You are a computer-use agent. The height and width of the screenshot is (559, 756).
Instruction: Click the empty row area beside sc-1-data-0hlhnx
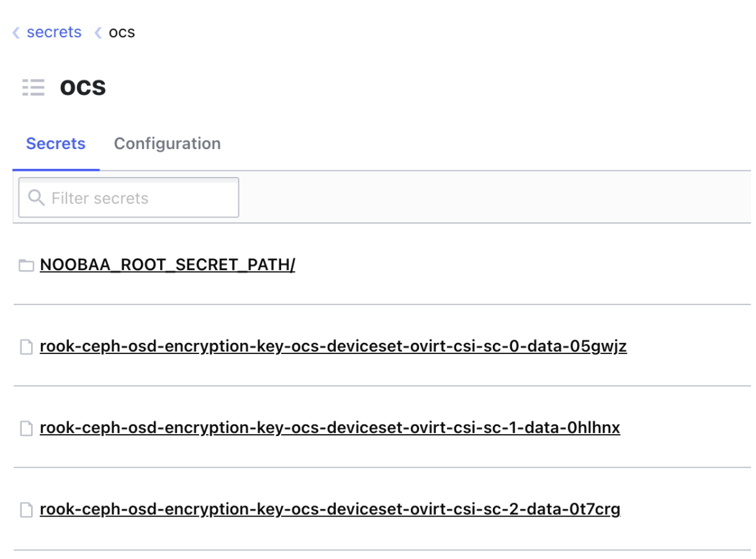(685, 428)
